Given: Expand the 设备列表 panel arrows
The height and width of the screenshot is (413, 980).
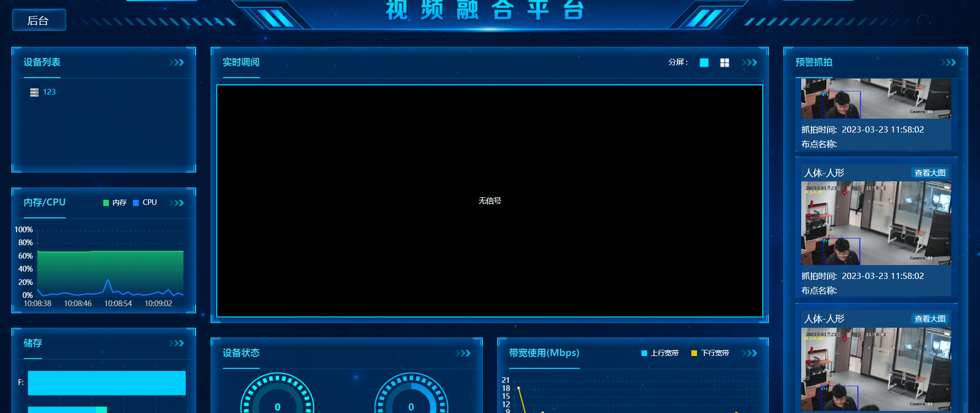Looking at the screenshot, I should pyautogui.click(x=177, y=62).
